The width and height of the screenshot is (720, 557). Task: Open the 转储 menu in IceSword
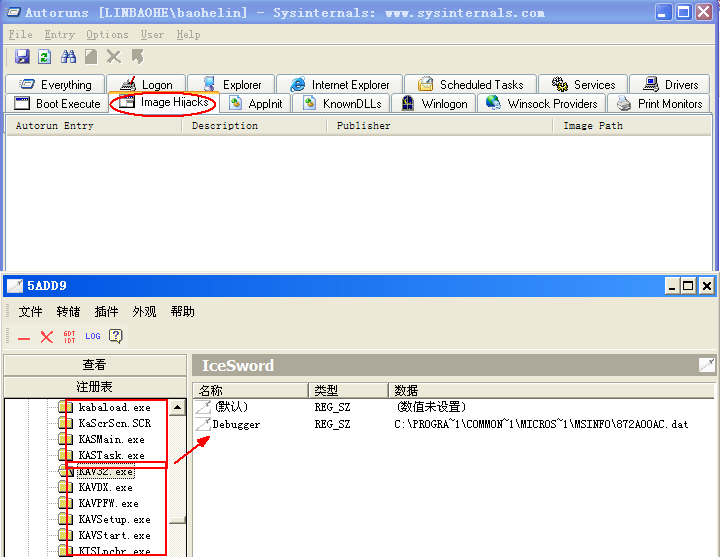(68, 312)
